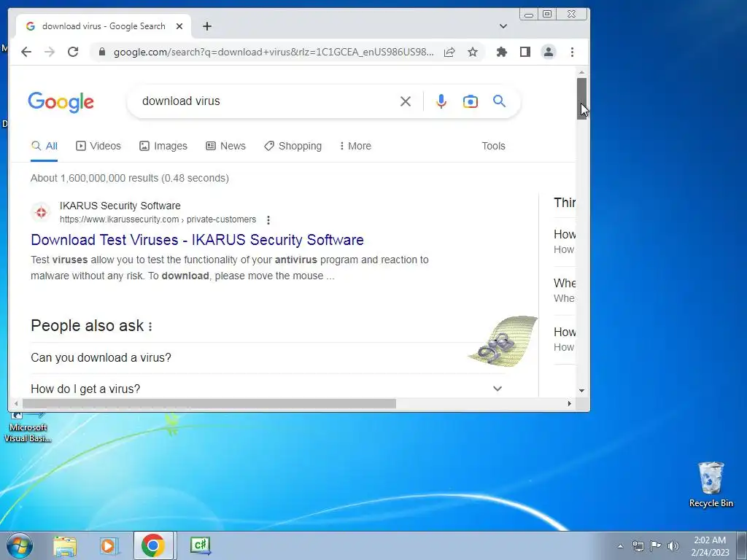Select the Recycle Bin desktop icon
The width and height of the screenshot is (747, 560).
point(711,484)
